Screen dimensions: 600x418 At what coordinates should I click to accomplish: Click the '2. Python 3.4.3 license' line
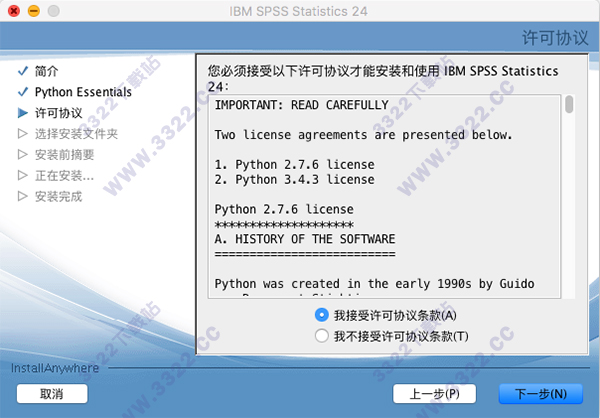[294, 180]
